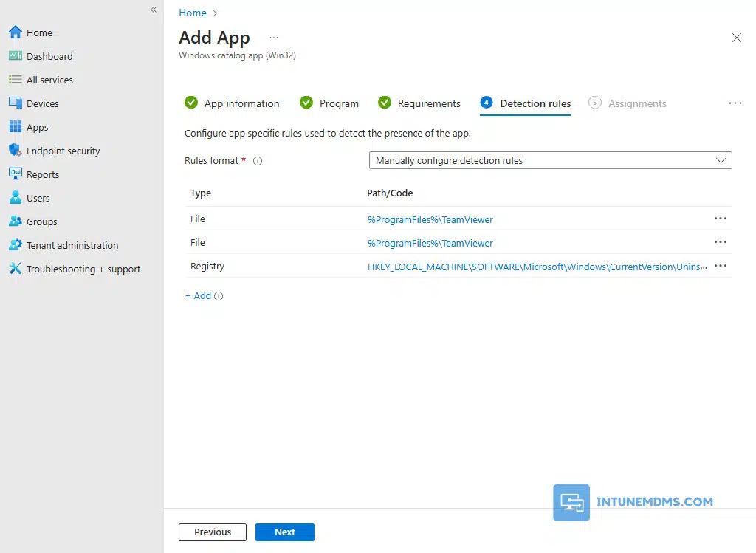This screenshot has height=553, width=756.
Task: Click the Type column header
Action: click(201, 193)
